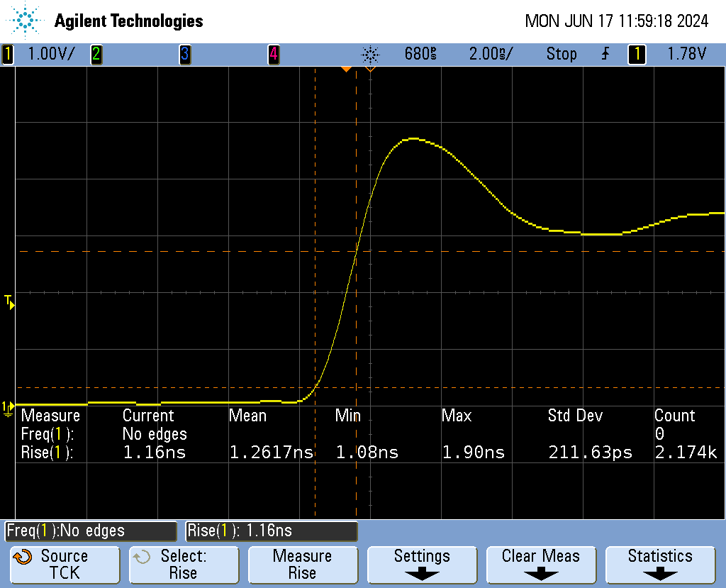Click the Agilent Technologies starburst logo
This screenshot has width=726, height=588.
pos(27,21)
